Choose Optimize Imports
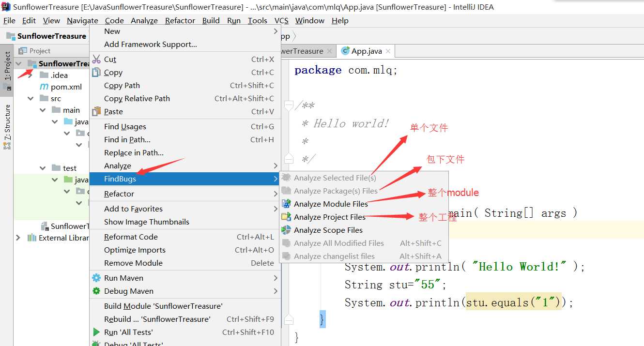 coord(185,250)
